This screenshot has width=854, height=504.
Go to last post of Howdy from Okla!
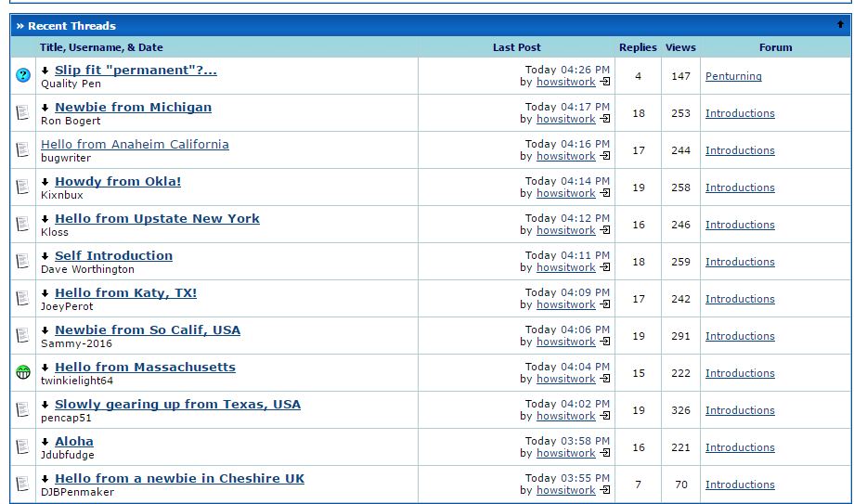(605, 193)
